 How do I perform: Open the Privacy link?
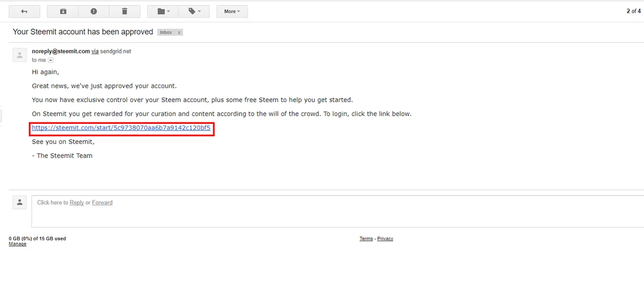[385, 239]
